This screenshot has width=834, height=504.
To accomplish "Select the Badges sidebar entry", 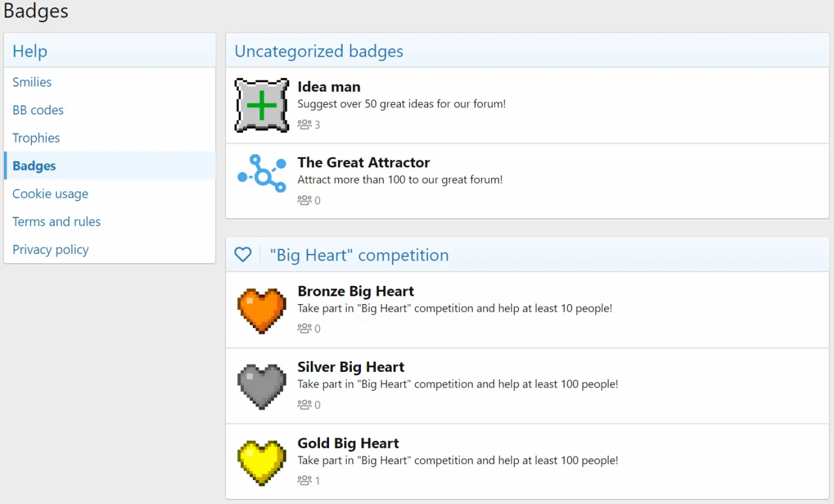I will [x=34, y=166].
